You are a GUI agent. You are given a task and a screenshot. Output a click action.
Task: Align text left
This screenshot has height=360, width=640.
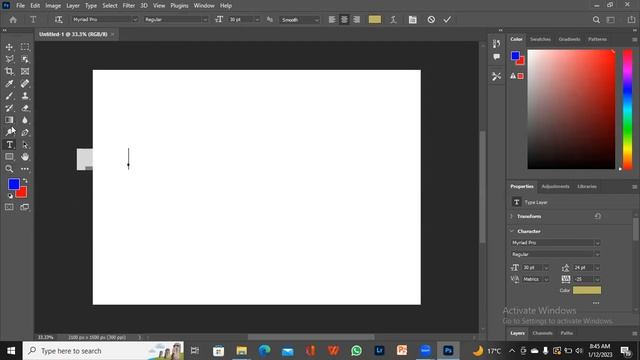coord(332,20)
